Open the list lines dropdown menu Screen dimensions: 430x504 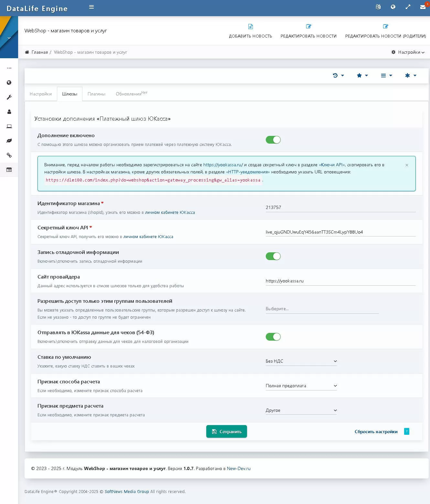pyautogui.click(x=386, y=75)
